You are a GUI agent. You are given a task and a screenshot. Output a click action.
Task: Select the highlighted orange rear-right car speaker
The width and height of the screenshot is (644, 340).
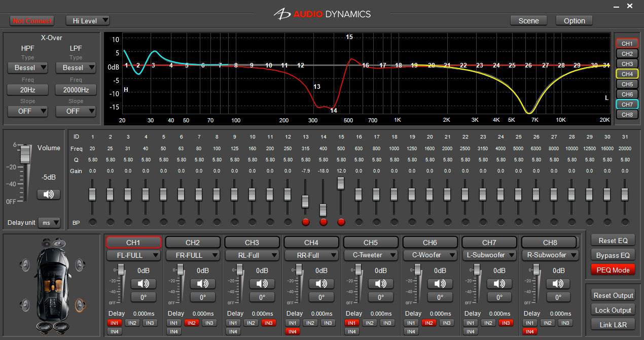[79, 304]
